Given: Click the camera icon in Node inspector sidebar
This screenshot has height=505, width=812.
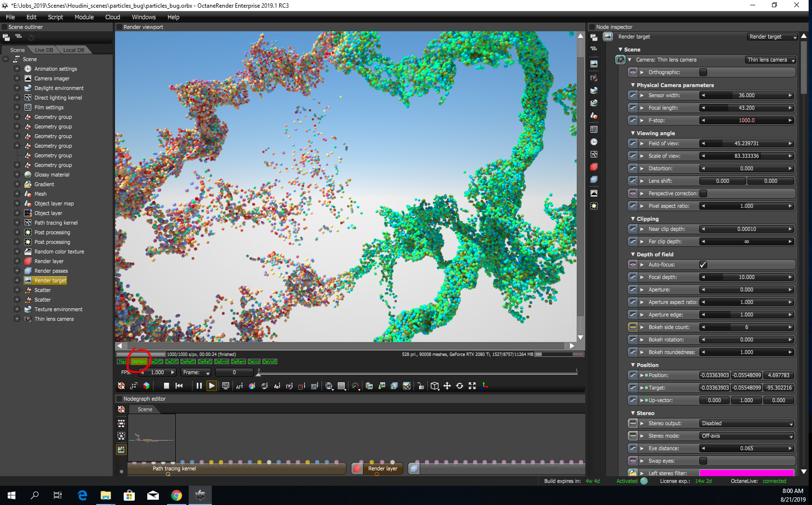Looking at the screenshot, I should [x=594, y=77].
